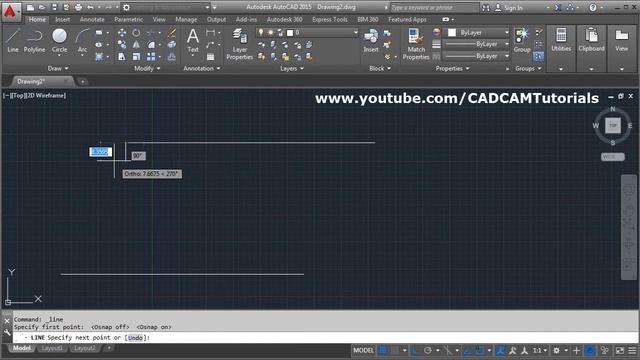Screen dimensions: 640x360
Task: Click the Stretch tool icon
Action: pyautogui.click(x=122, y=56)
